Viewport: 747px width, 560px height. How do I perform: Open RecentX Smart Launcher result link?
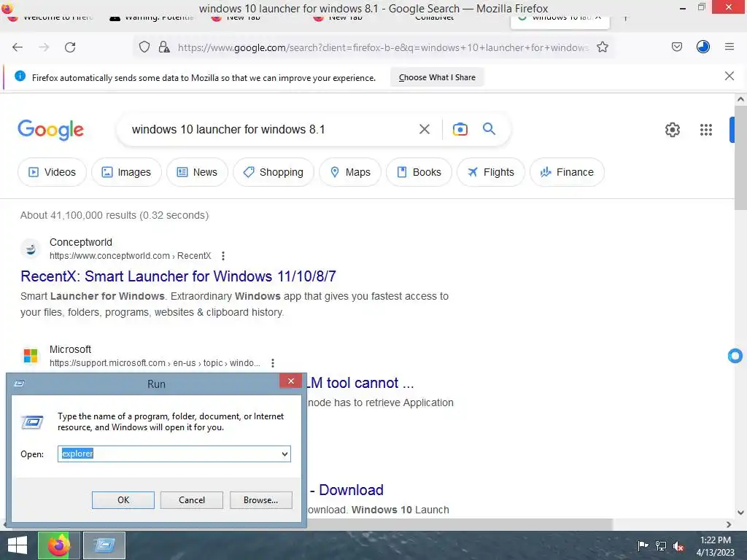178,276
